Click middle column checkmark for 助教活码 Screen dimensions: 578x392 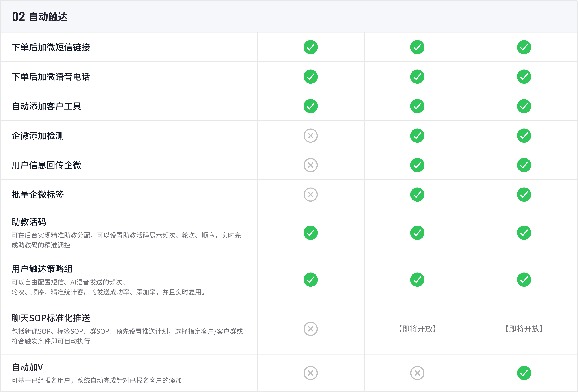pos(417,233)
